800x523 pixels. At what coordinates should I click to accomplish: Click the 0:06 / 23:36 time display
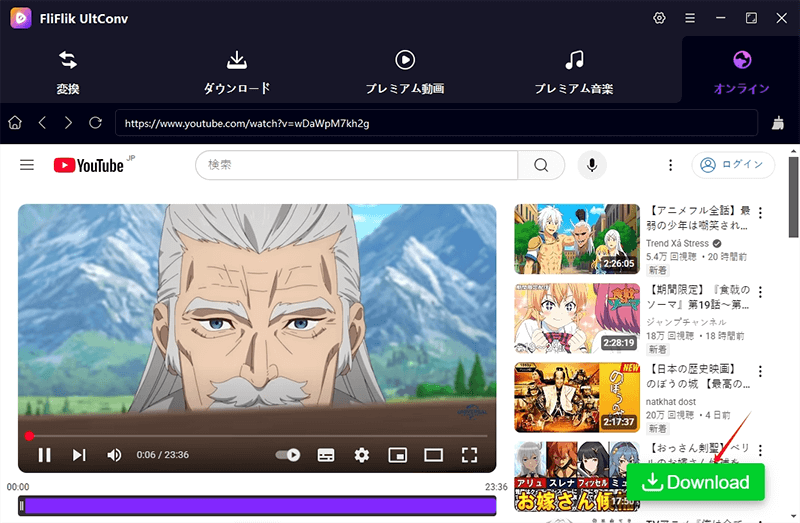162,455
